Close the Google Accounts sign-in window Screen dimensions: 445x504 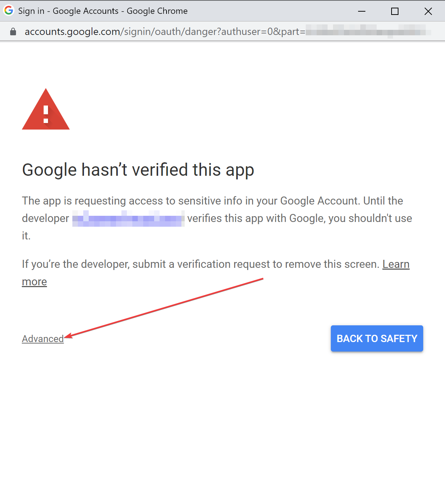pos(428,11)
